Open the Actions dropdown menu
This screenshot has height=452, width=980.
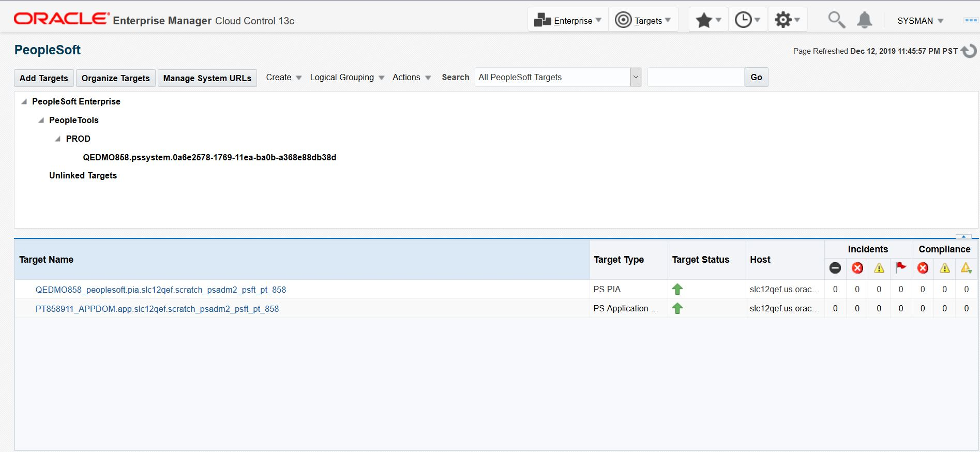tap(412, 77)
